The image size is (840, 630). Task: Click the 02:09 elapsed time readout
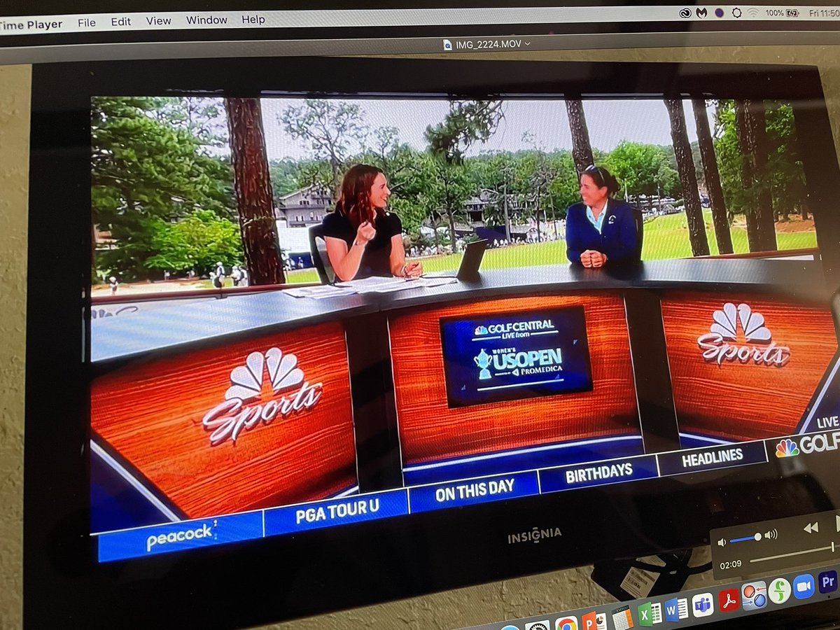pos(731,564)
